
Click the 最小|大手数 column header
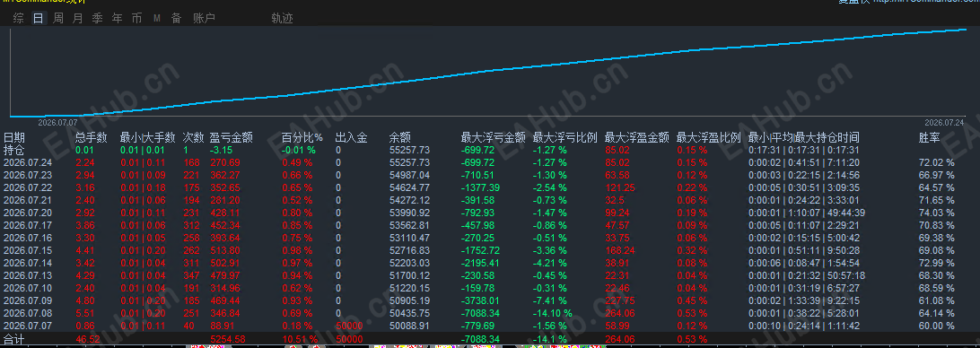click(147, 137)
